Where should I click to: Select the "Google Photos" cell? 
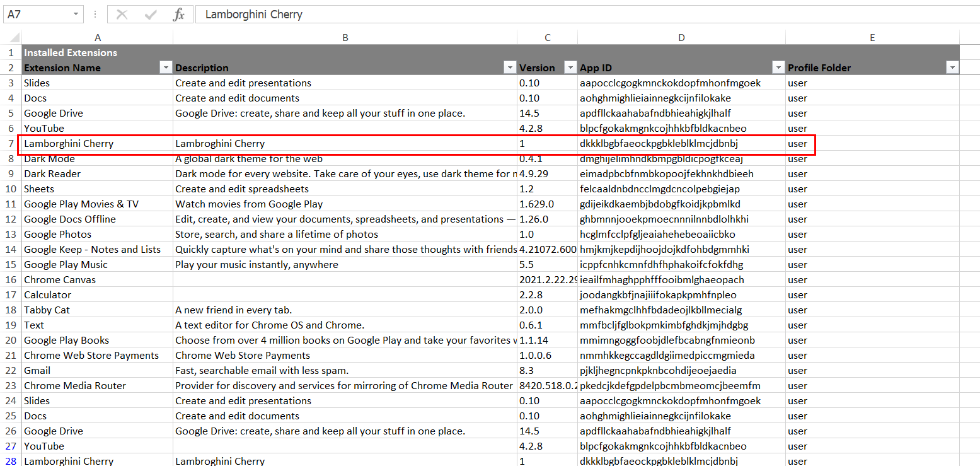point(98,234)
